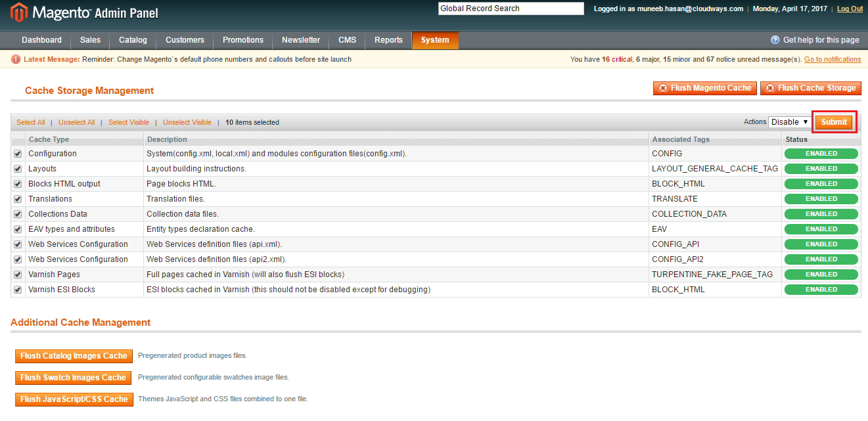The width and height of the screenshot is (868, 421).
Task: Click the ENABLED status for Layouts
Action: 821,169
